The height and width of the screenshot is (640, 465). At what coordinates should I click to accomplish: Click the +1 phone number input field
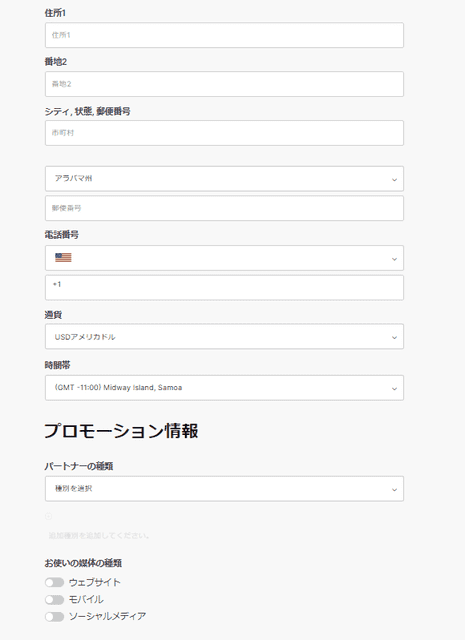[x=224, y=288]
